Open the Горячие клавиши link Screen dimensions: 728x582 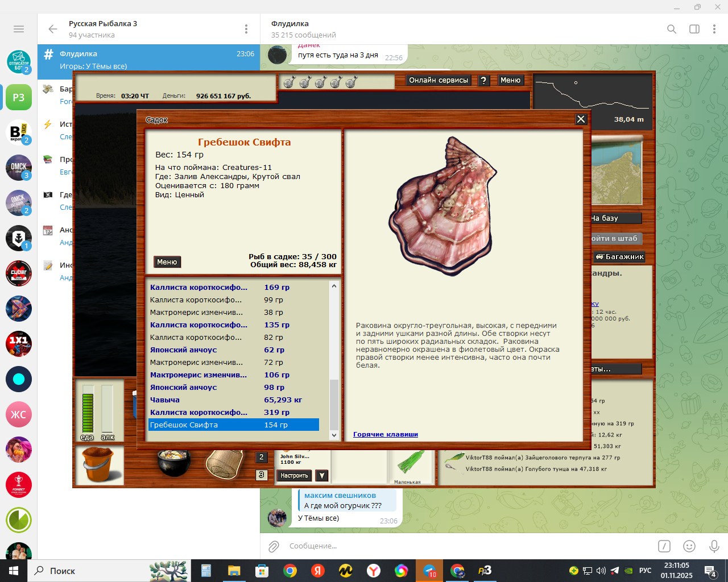385,434
